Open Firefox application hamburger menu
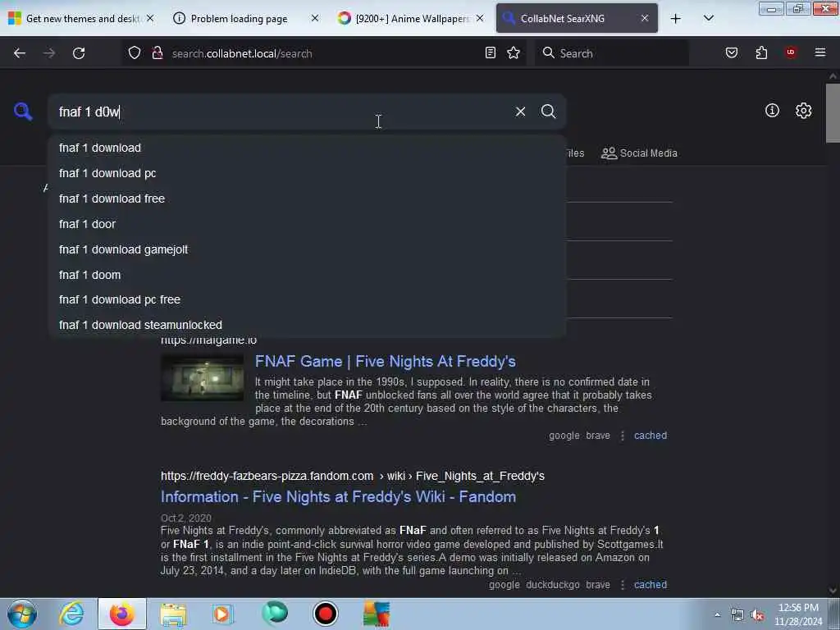 click(x=820, y=52)
